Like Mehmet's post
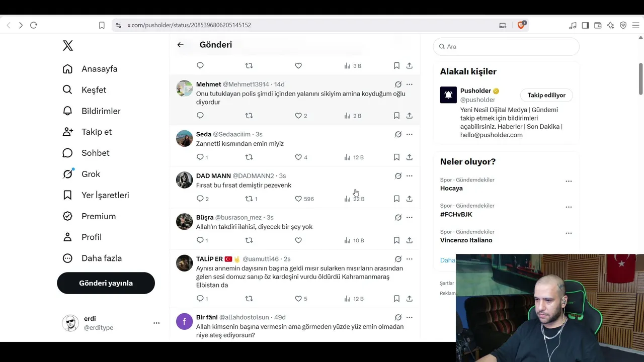Screen dimensions: 644x362 coord(298,116)
